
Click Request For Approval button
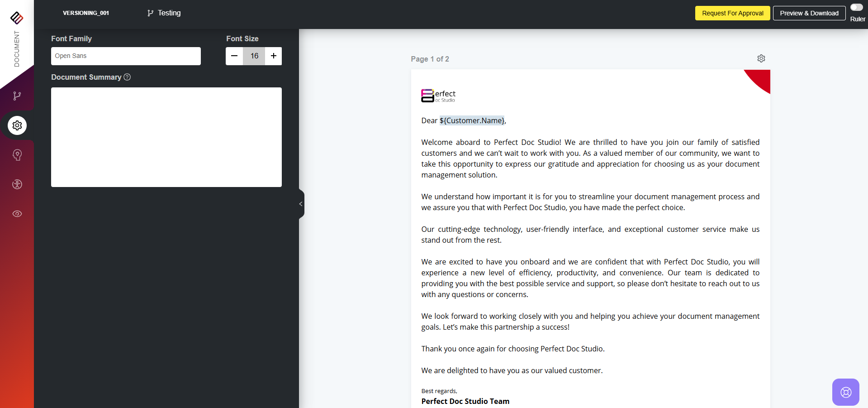point(732,13)
